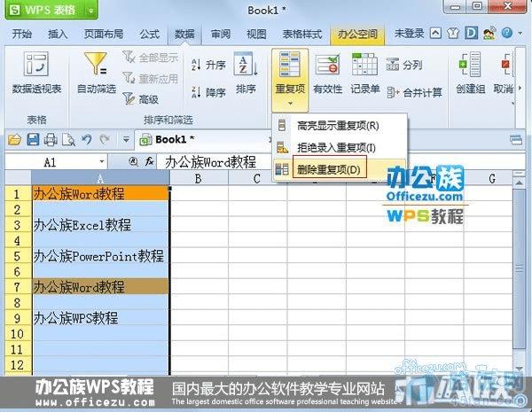532x412 pixels.
Task: Open the Sort (排序) dialog icon
Action: [x=246, y=65]
